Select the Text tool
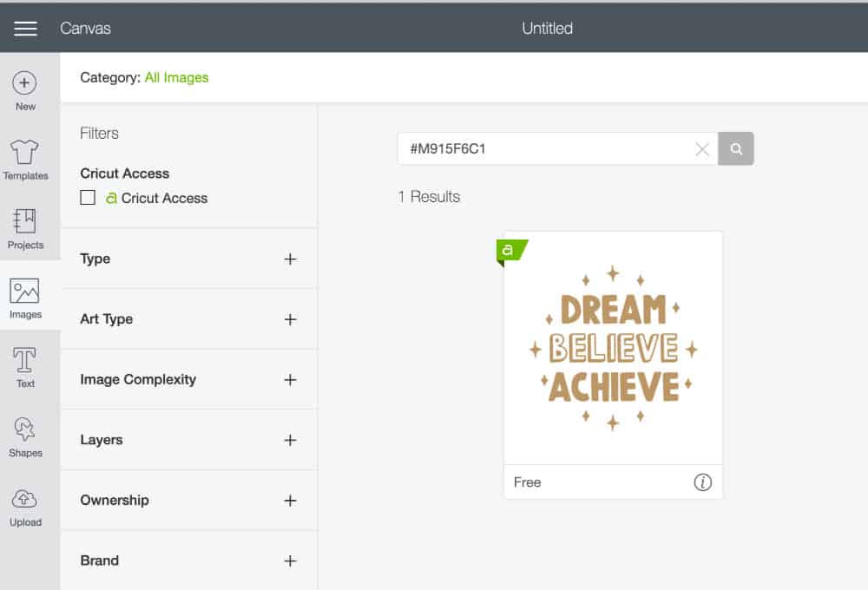The height and width of the screenshot is (590, 868). [x=25, y=368]
